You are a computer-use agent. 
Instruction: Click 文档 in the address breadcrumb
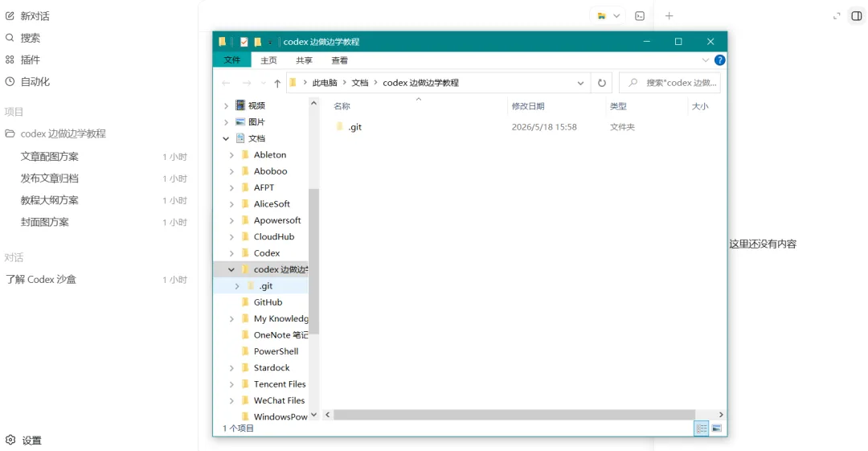pos(360,83)
